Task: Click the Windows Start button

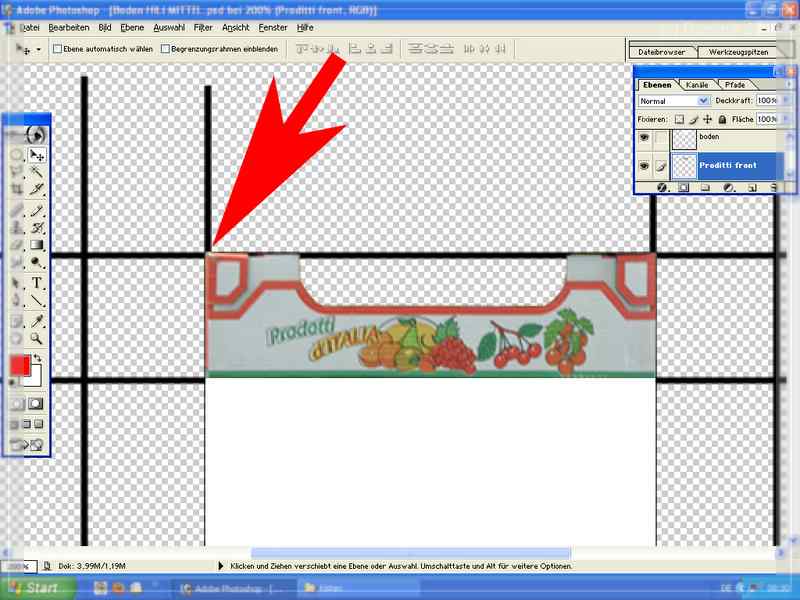Action: [x=38, y=588]
